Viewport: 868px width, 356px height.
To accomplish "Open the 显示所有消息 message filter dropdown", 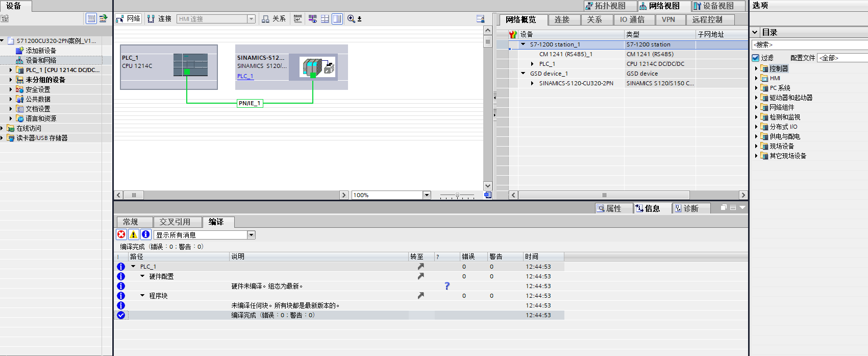I will [251, 235].
